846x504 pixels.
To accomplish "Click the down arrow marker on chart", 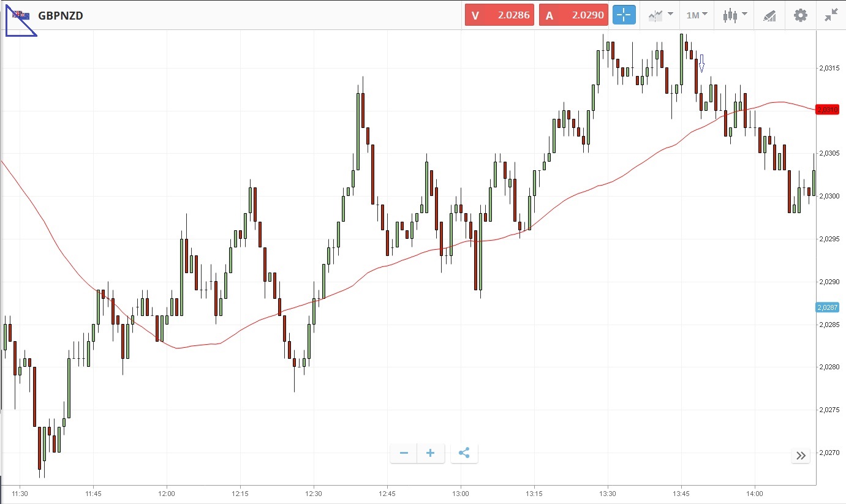I will point(702,63).
